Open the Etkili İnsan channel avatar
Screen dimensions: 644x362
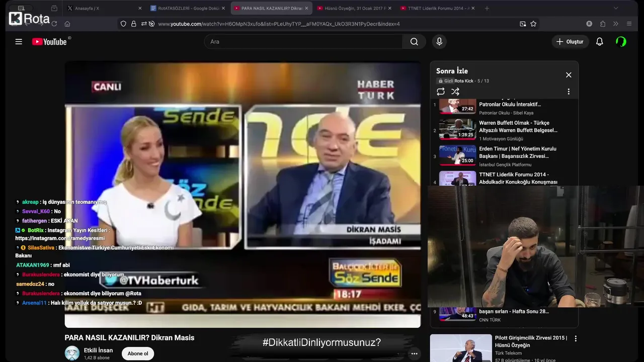coord(72,353)
